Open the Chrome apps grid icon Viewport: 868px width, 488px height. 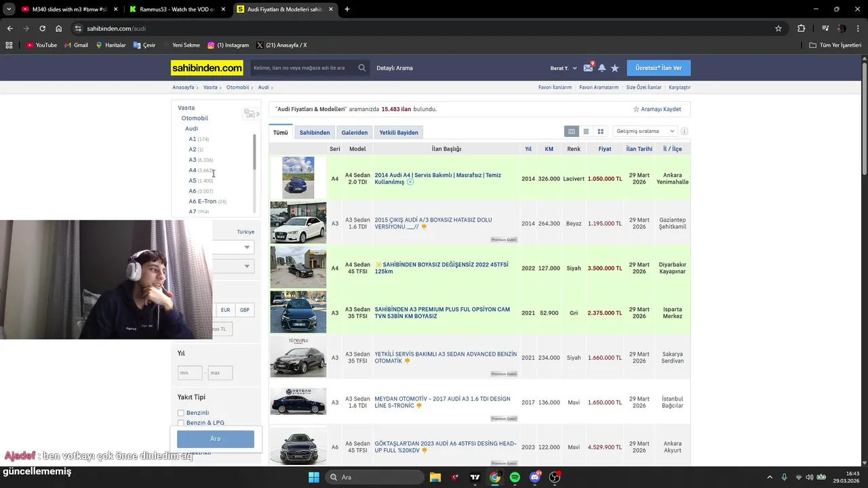pyautogui.click(x=9, y=45)
